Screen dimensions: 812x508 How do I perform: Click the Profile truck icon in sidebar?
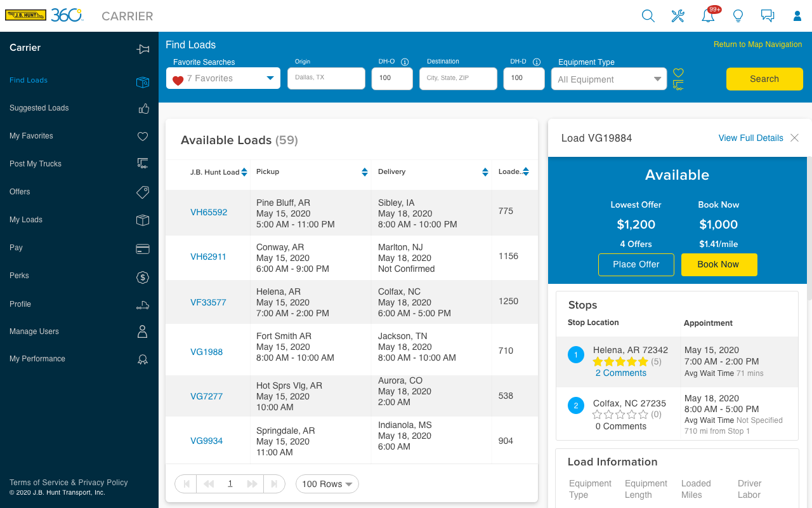click(x=143, y=305)
